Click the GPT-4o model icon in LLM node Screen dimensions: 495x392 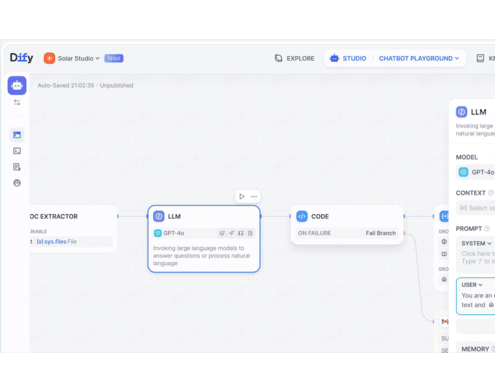pos(158,233)
